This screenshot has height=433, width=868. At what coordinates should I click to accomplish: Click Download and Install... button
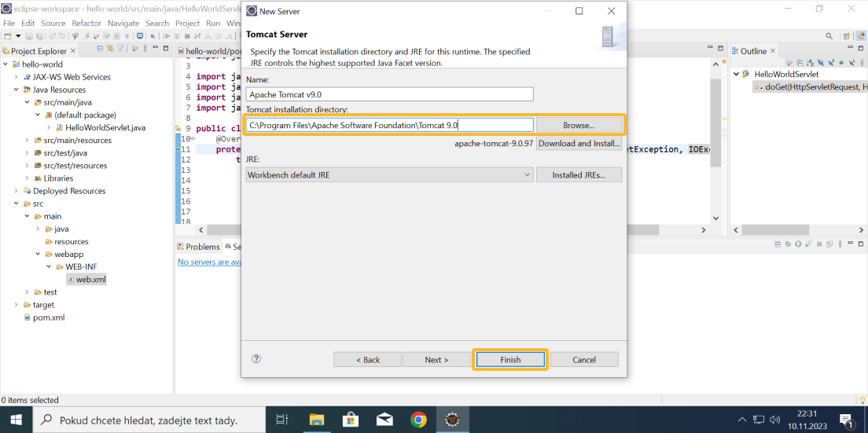[579, 143]
